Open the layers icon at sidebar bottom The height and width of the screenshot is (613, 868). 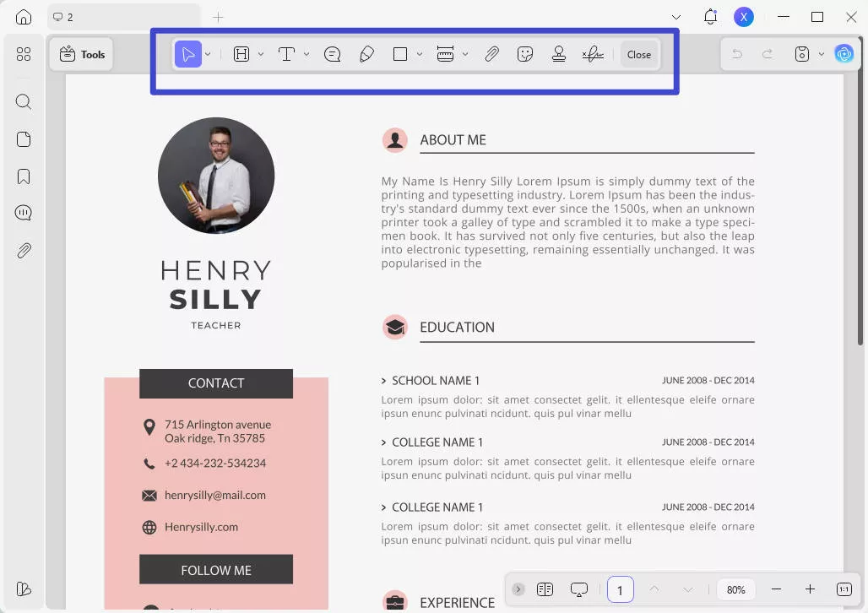(24, 589)
